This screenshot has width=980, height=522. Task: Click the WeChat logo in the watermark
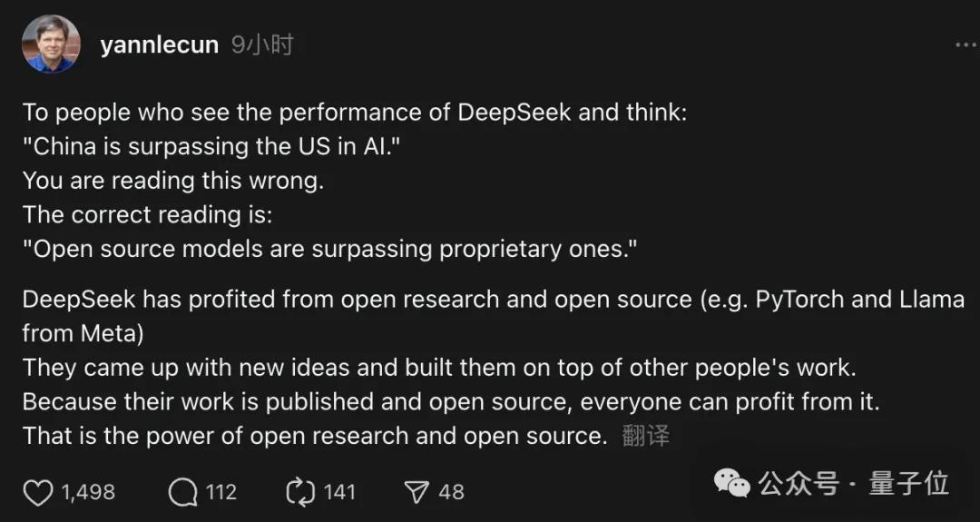[732, 483]
